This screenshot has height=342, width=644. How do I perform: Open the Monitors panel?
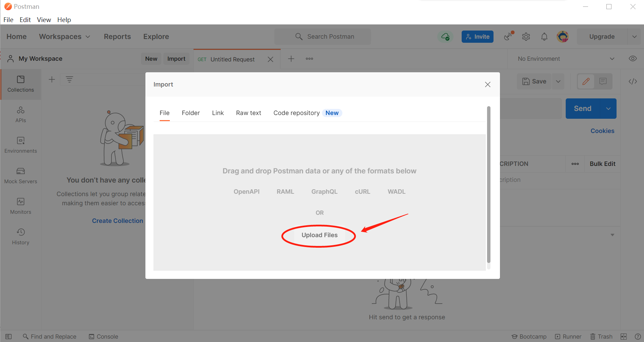(21, 206)
